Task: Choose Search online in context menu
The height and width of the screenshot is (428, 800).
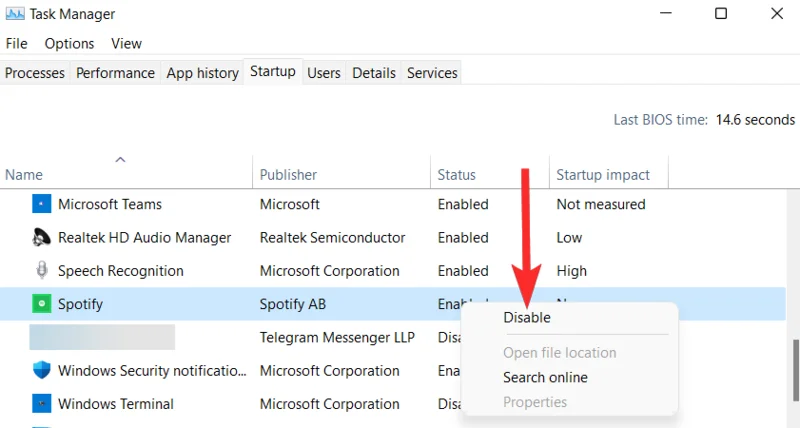Action: tap(545, 377)
